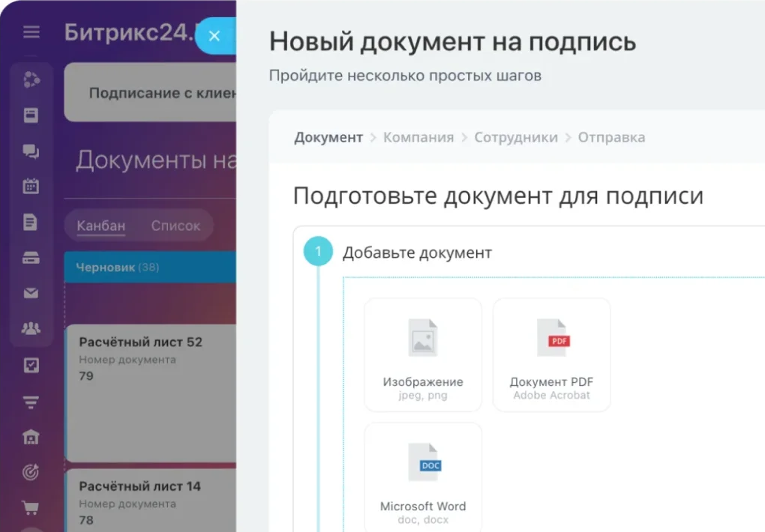The height and width of the screenshot is (532, 765).
Task: Open the Tasks checkmark icon
Action: 31,365
